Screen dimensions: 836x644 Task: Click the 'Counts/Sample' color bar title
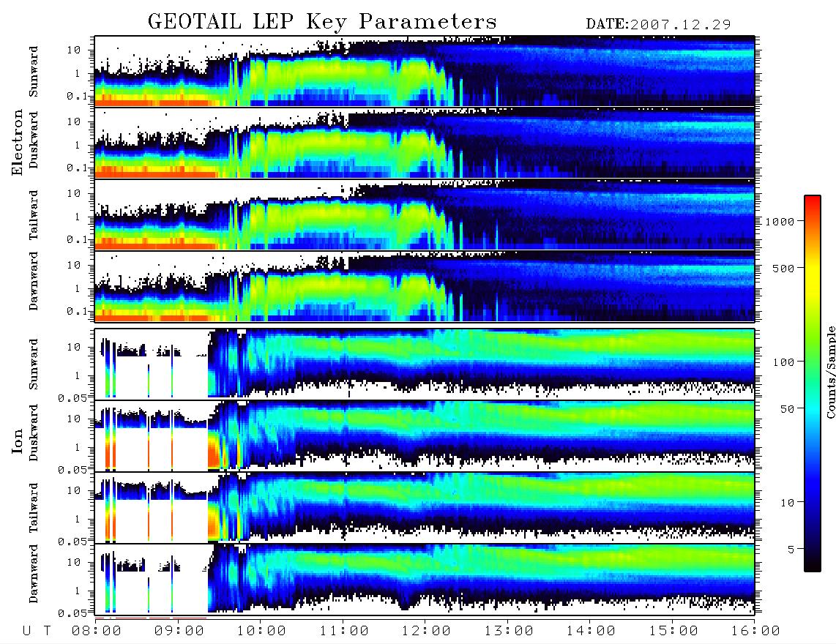830,372
